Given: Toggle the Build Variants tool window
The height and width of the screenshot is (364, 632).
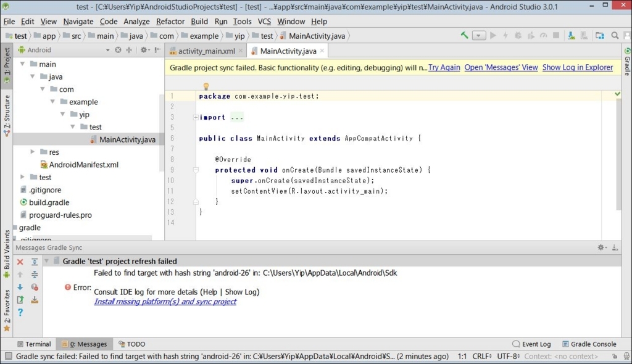Looking at the screenshot, I should [x=7, y=254].
